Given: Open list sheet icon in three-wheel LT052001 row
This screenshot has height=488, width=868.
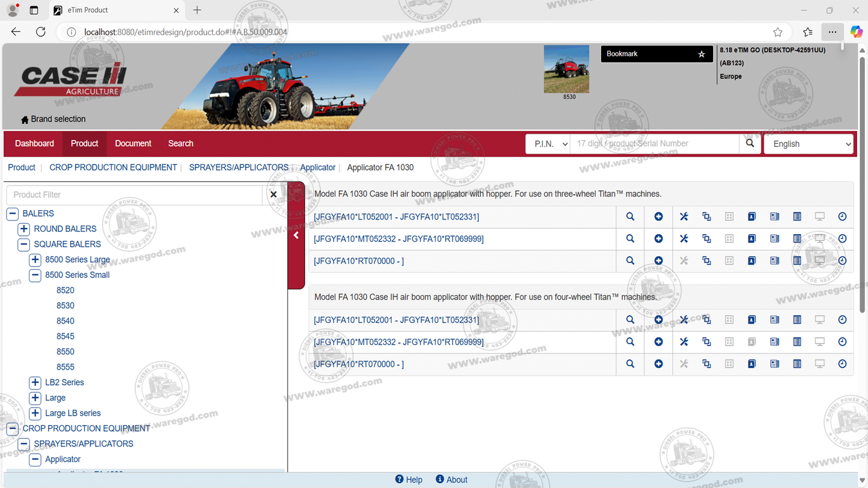Looking at the screenshot, I should 797,217.
